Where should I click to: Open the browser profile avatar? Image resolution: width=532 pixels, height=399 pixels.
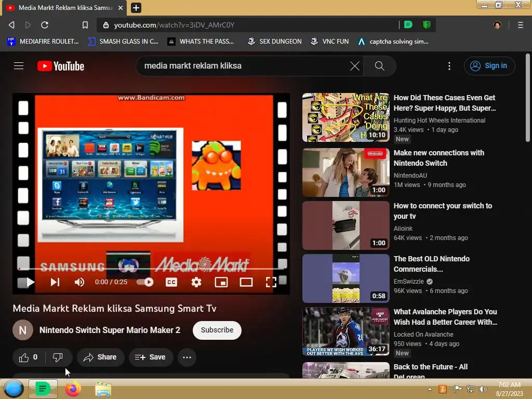point(497,25)
